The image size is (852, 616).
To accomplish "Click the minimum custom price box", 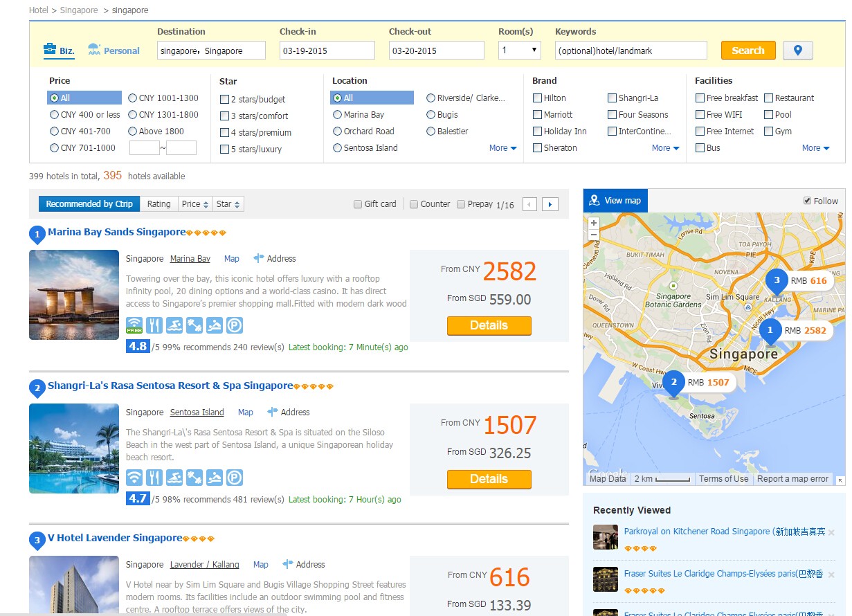I will pyautogui.click(x=145, y=147).
